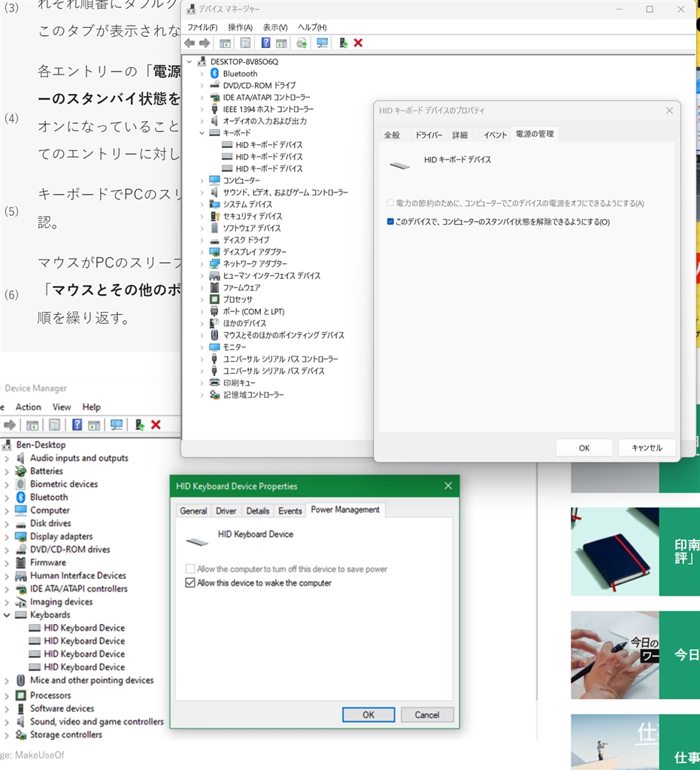Toggle action pane icon in English Device Manager toolbar
This screenshot has width=700, height=770.
(94, 425)
